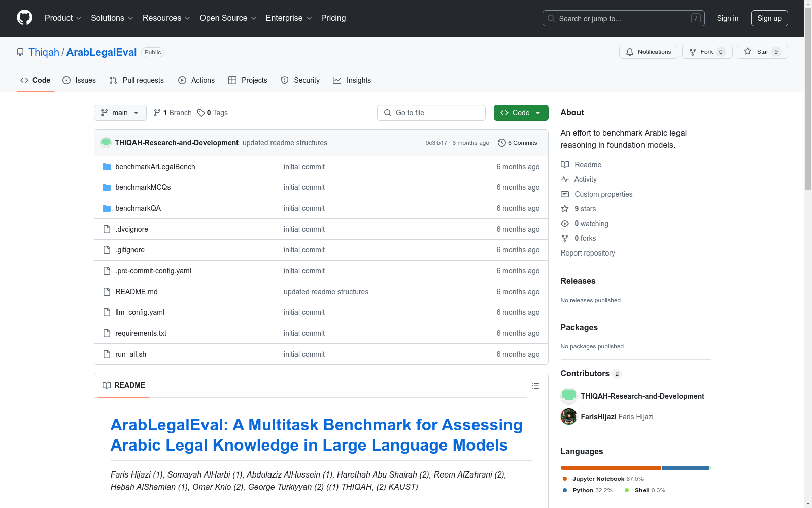
Task: Click the commit history clock icon
Action: 502,143
